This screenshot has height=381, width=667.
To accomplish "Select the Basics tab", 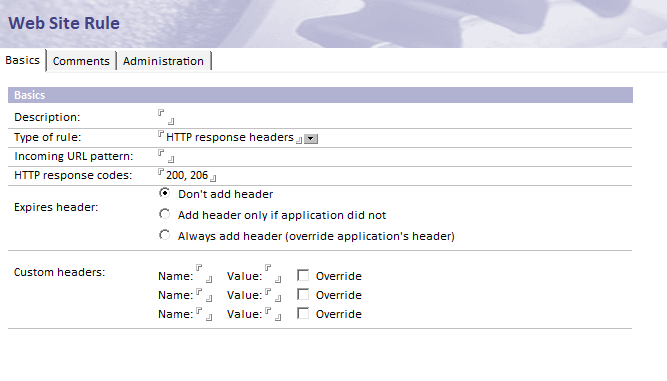I will click(23, 60).
